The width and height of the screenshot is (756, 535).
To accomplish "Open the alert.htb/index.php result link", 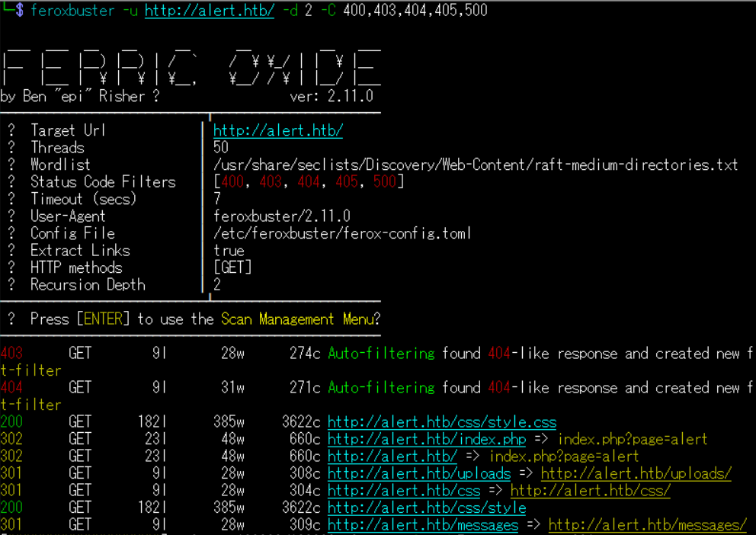I will tap(426, 440).
